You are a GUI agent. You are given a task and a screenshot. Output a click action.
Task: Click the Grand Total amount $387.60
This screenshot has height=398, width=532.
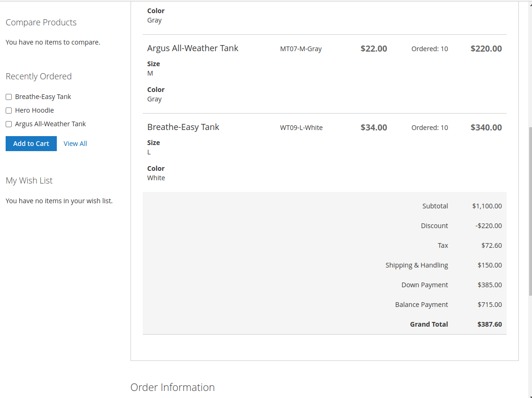pos(489,324)
